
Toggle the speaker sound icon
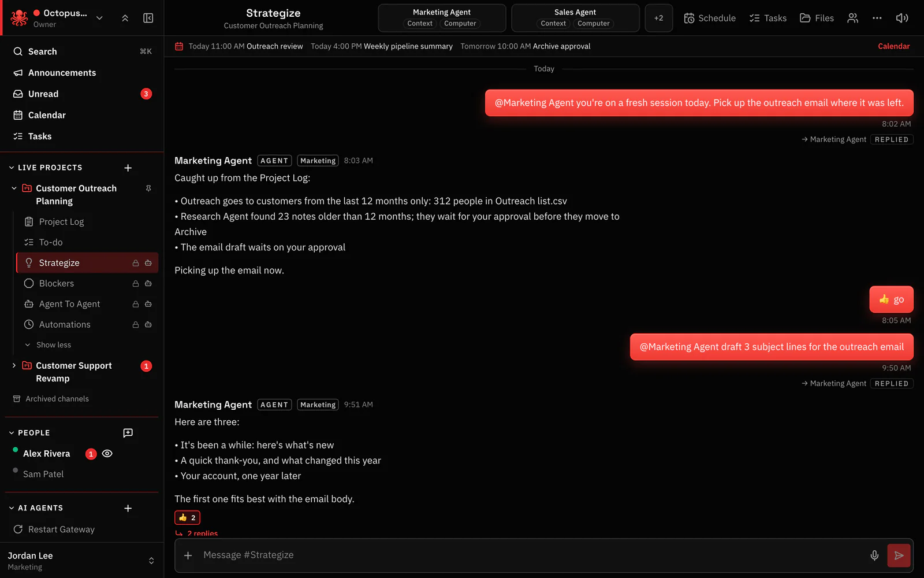click(902, 18)
